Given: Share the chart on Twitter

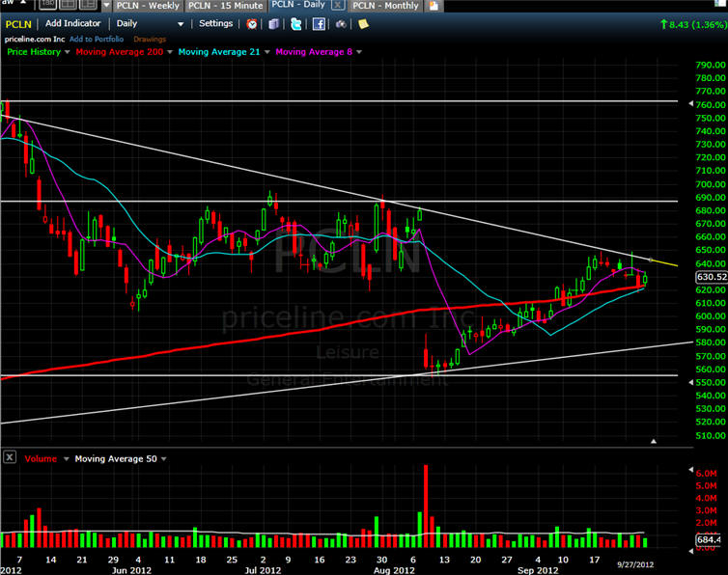Looking at the screenshot, I should point(295,23).
